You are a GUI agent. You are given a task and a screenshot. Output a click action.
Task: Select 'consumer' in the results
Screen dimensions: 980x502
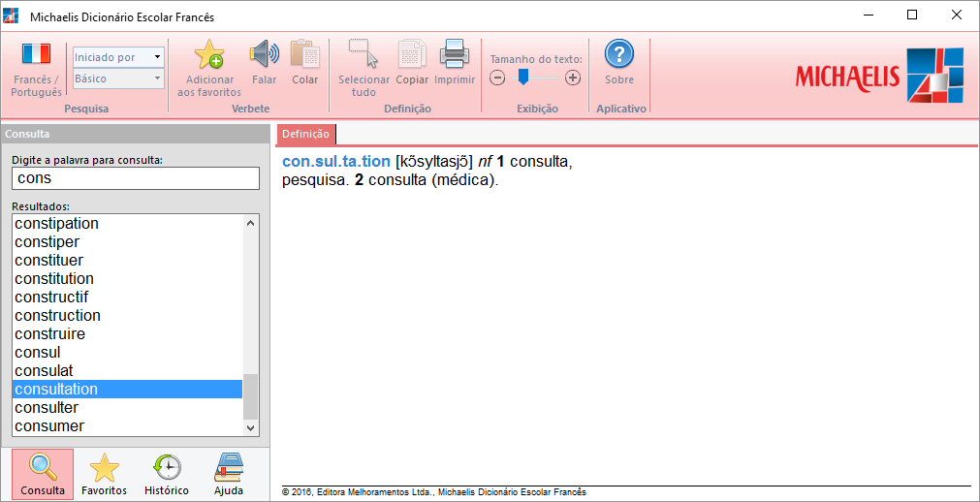click(x=128, y=425)
